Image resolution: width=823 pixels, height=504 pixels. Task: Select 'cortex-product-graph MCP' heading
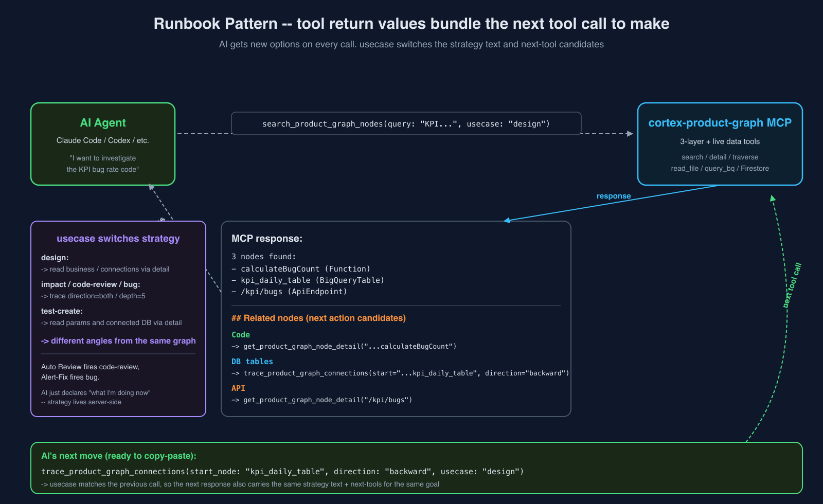tap(720, 123)
